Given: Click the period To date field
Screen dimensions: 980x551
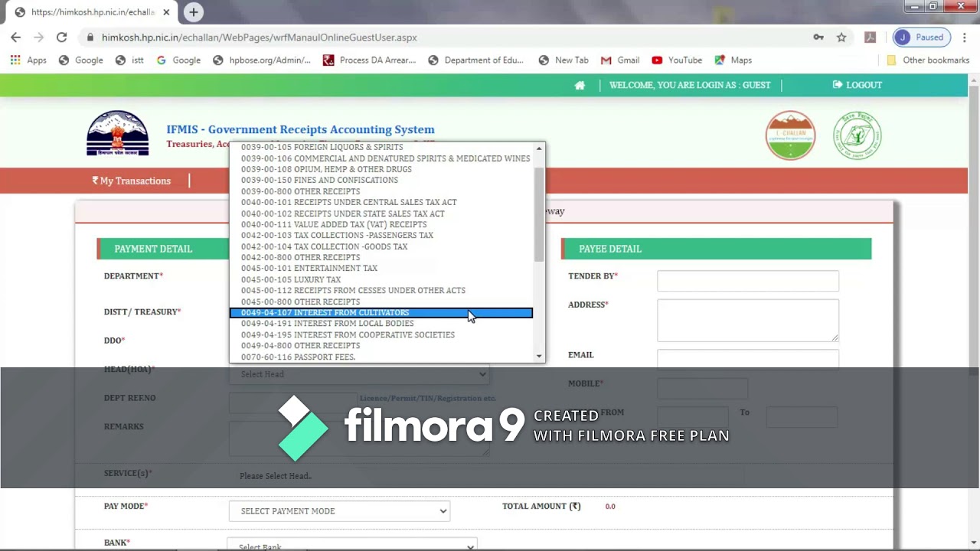Looking at the screenshot, I should (802, 416).
